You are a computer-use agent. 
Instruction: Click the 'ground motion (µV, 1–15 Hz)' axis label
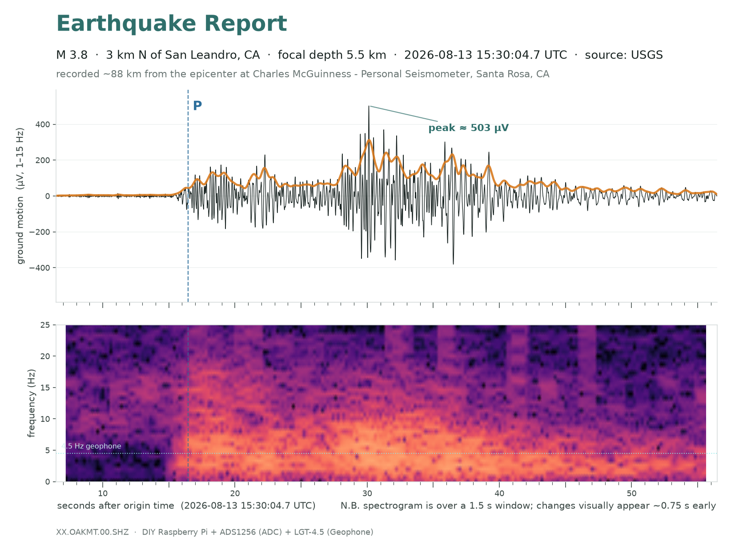click(20, 196)
